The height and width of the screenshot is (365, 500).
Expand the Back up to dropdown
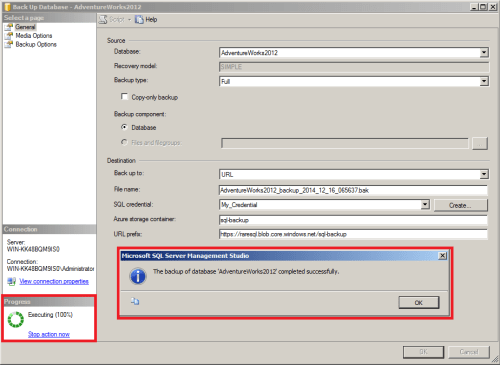click(x=484, y=174)
